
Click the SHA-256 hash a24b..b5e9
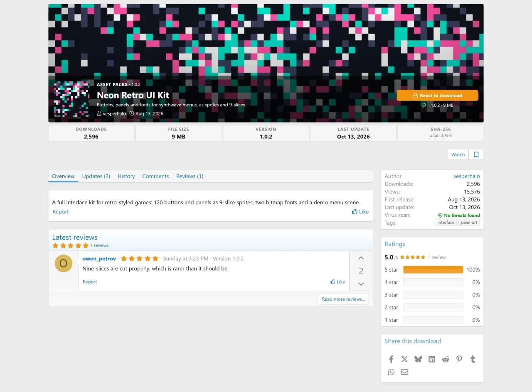(x=441, y=136)
